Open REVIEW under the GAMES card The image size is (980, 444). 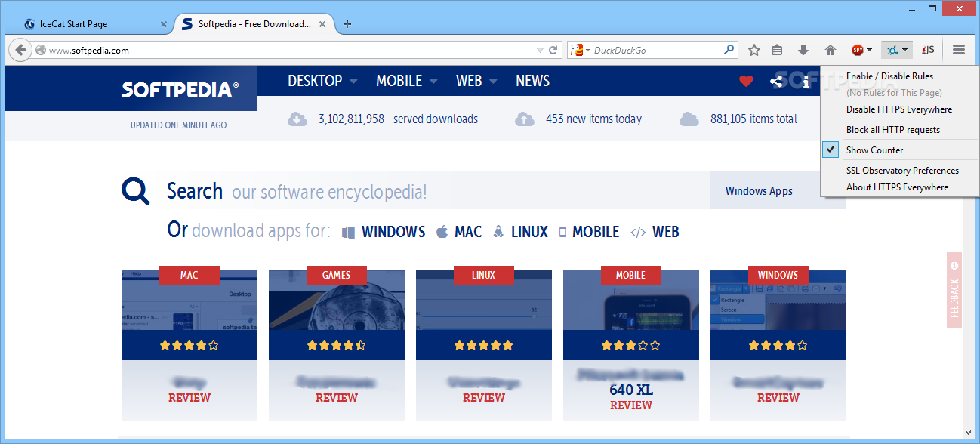(337, 398)
